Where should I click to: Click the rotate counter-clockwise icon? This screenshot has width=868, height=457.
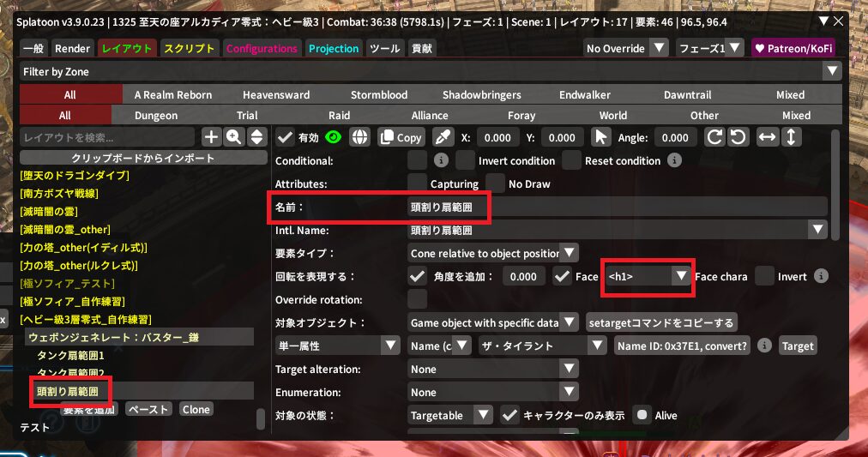738,137
